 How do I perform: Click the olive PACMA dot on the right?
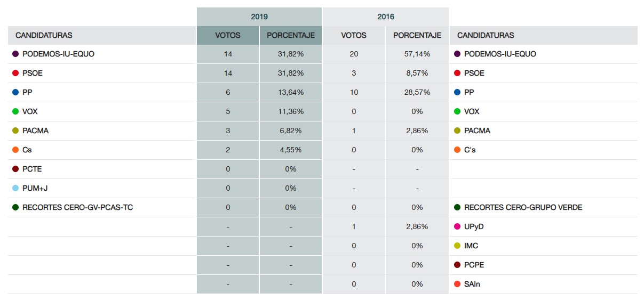click(x=457, y=131)
